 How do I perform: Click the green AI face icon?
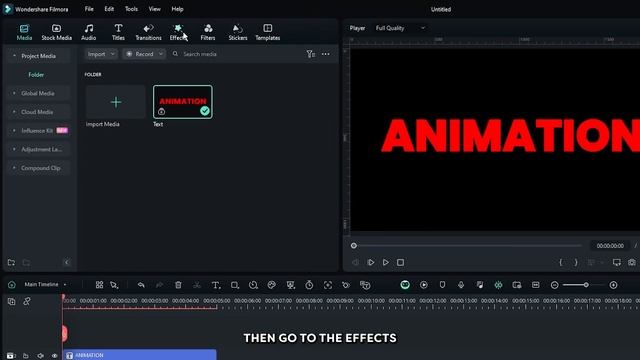click(x=405, y=285)
